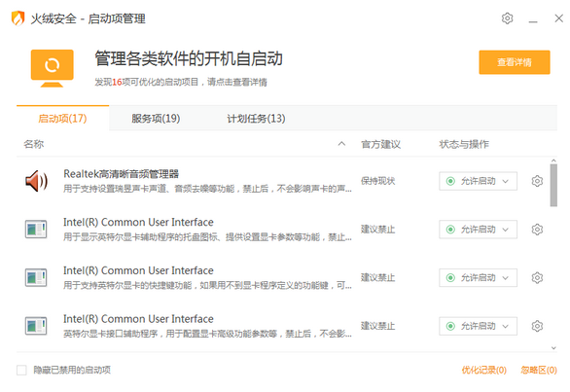Open the 忽略区(0) link
Screen dimensions: 570x392
(x=539, y=371)
